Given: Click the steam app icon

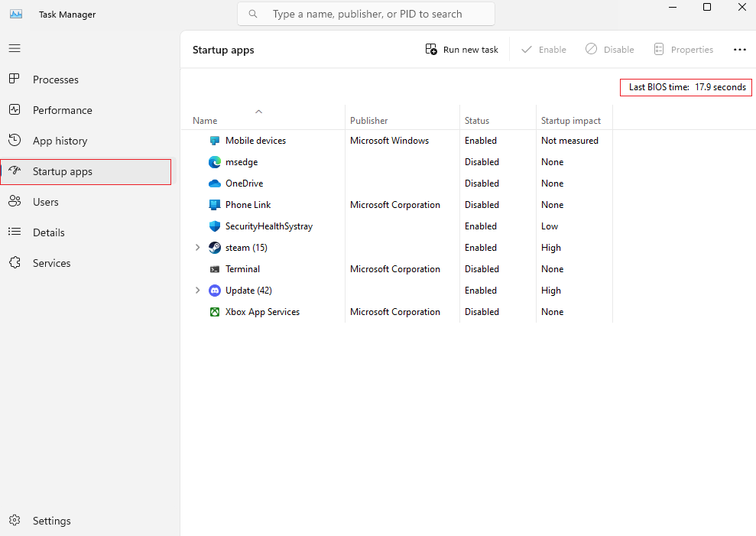Looking at the screenshot, I should coord(215,248).
